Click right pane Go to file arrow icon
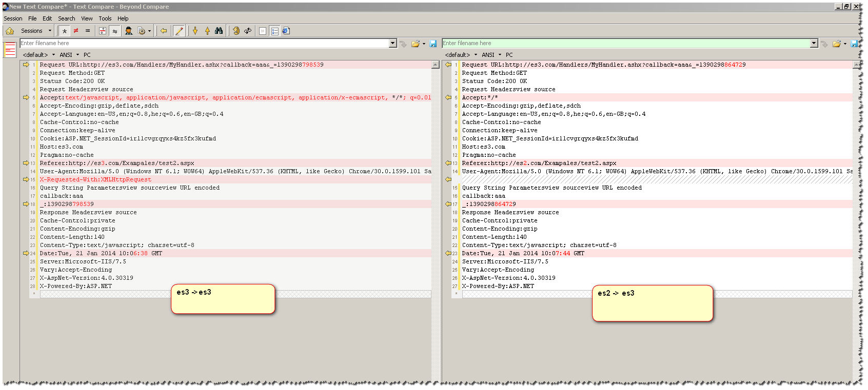Viewport: 868px width, 390px height. [x=824, y=44]
